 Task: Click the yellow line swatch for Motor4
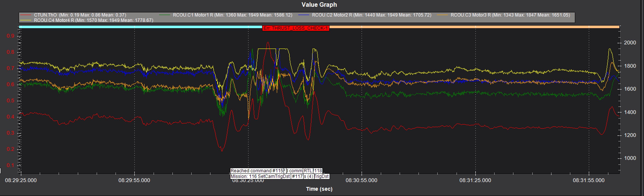[26, 20]
